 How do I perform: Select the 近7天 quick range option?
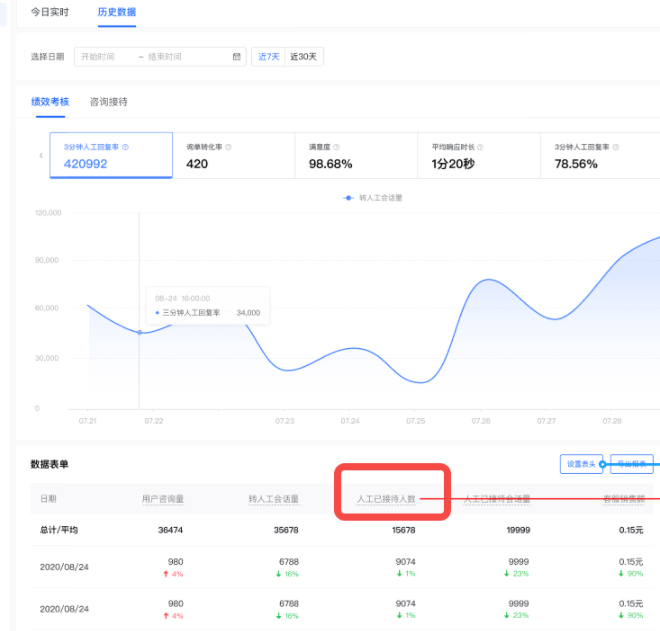point(268,57)
